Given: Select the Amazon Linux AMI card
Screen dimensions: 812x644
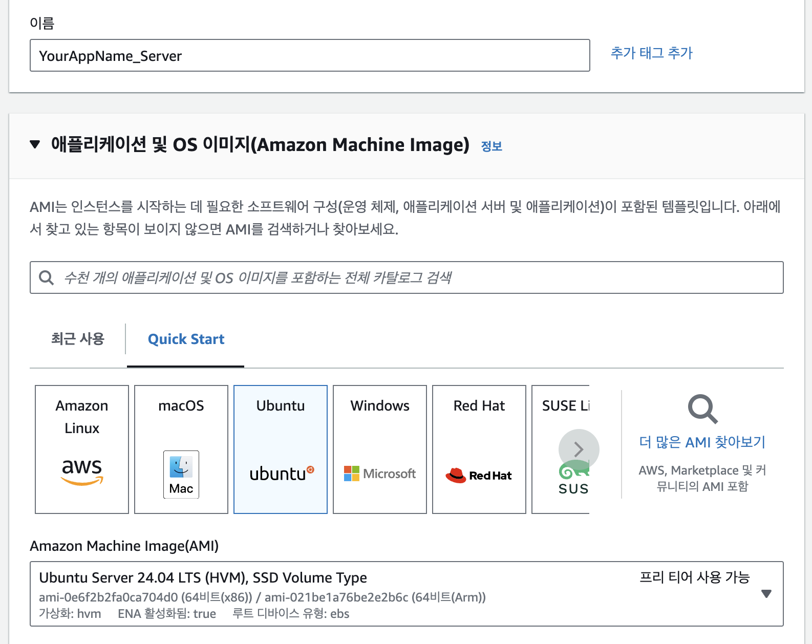Looking at the screenshot, I should point(82,449).
